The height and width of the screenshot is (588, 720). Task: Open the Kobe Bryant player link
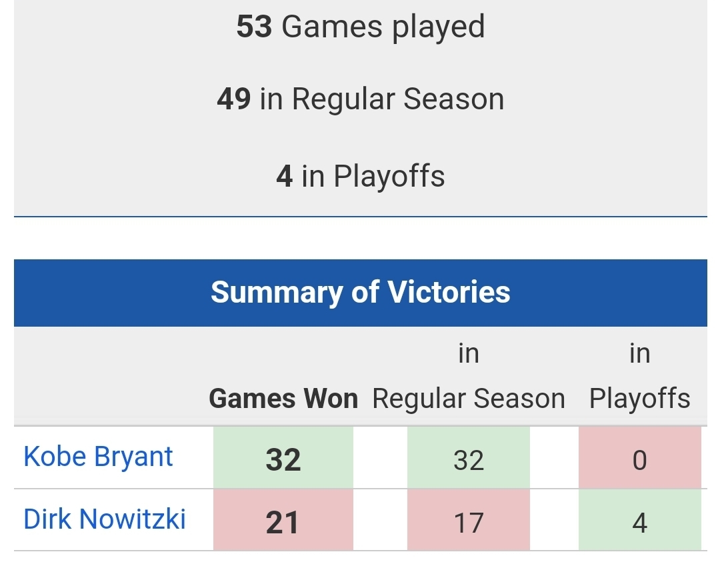(x=98, y=457)
